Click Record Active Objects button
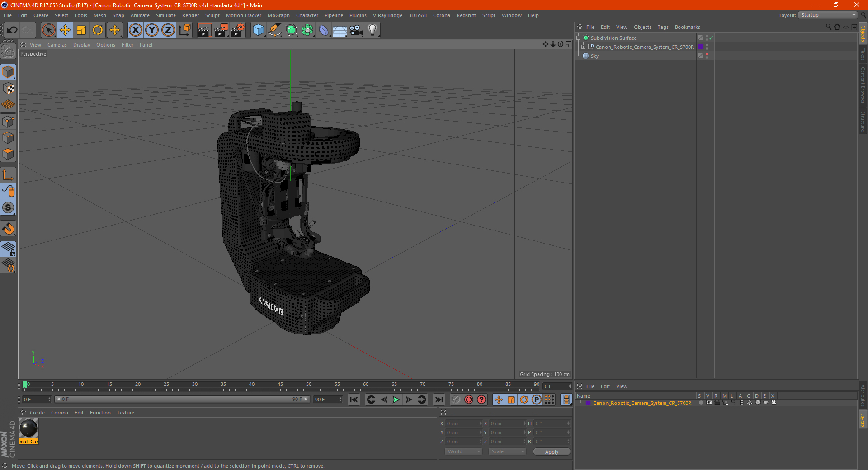Viewport: 868px width, 470px height. [456, 399]
